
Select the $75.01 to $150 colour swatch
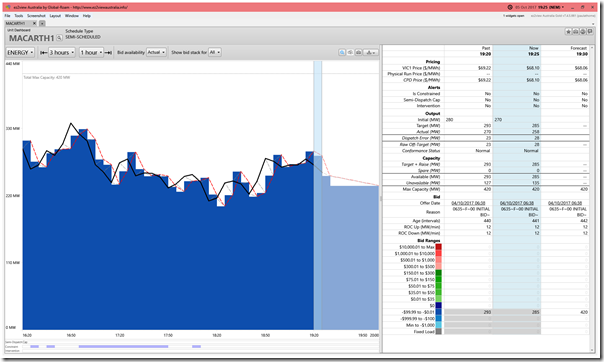pos(438,280)
